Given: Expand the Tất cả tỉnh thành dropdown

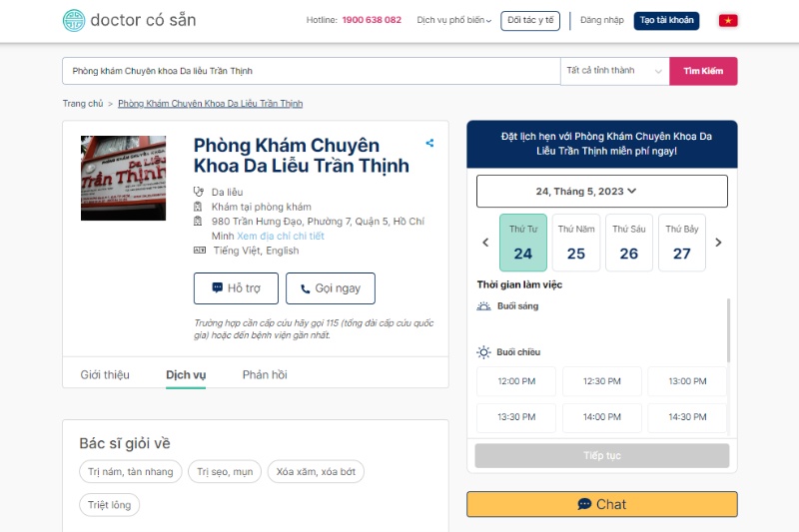Looking at the screenshot, I should pyautogui.click(x=614, y=71).
